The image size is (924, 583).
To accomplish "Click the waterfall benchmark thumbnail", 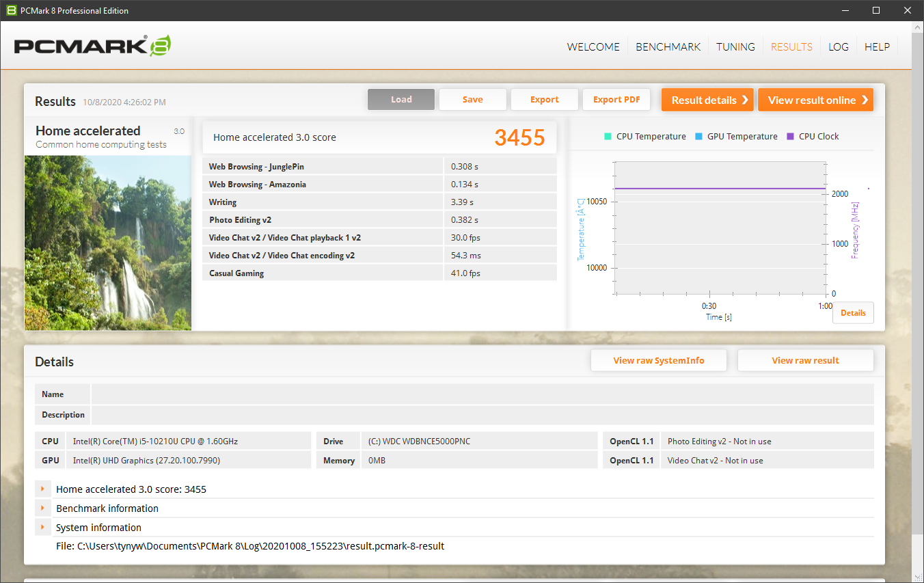I will point(108,243).
